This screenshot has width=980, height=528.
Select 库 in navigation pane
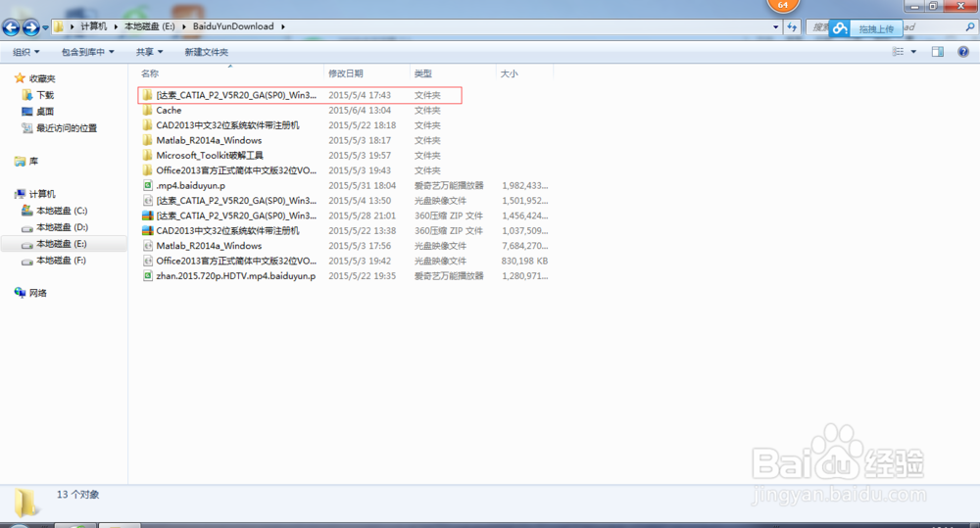coord(33,162)
